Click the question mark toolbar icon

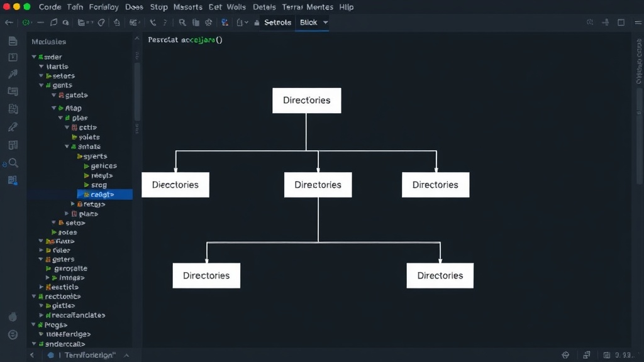[165, 23]
